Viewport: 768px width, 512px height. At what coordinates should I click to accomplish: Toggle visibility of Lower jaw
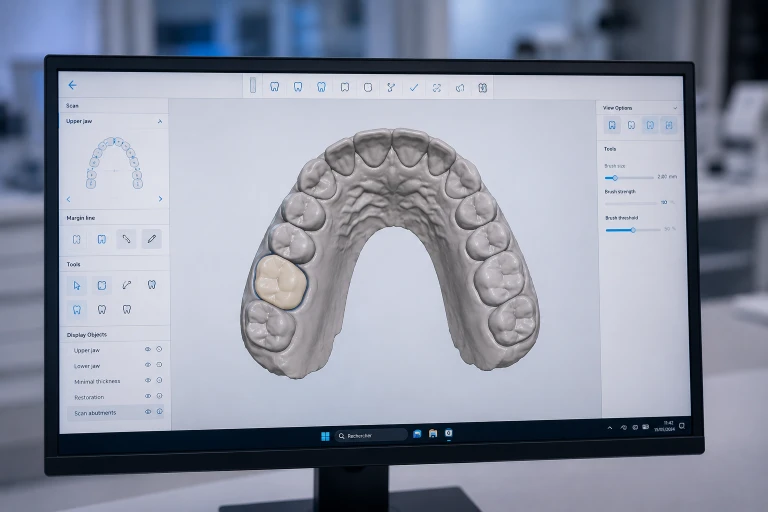pyautogui.click(x=147, y=365)
